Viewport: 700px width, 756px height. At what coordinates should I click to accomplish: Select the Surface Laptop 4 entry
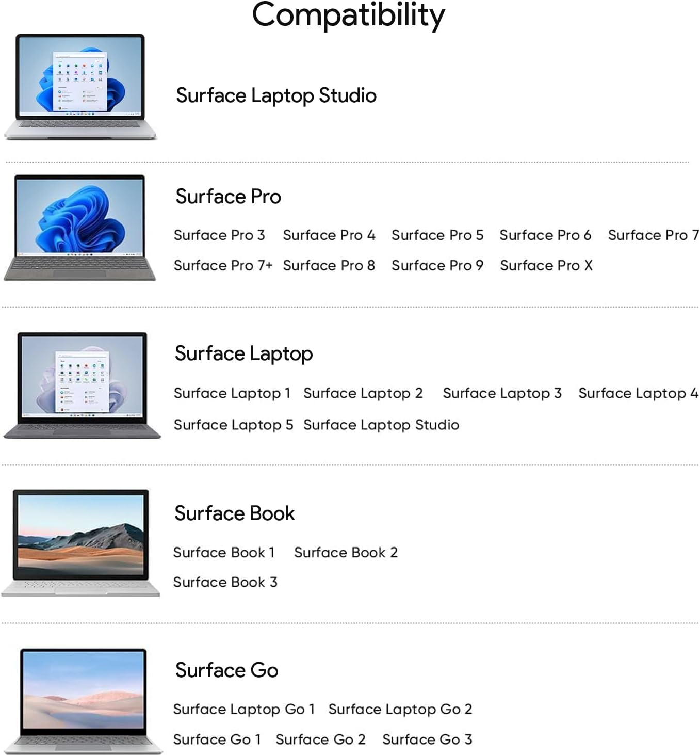click(x=638, y=394)
